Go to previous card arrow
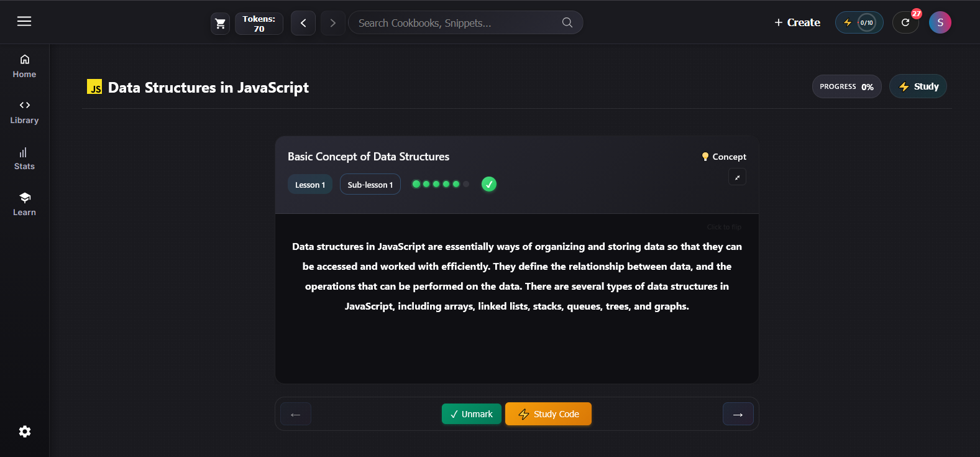 click(x=296, y=414)
